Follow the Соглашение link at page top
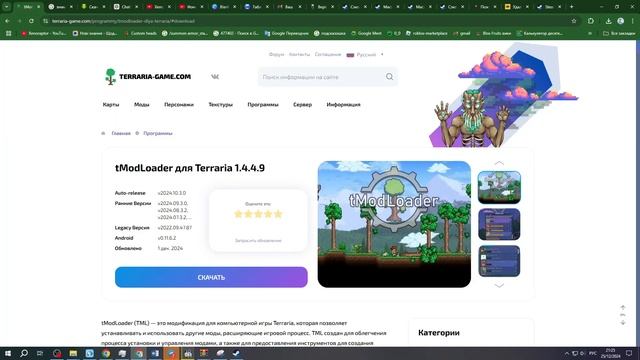This screenshot has width=640, height=360. [x=328, y=54]
